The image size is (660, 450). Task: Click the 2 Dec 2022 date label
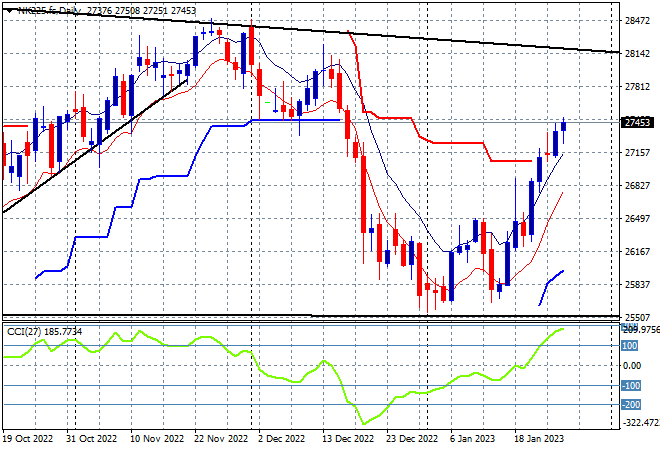point(281,439)
